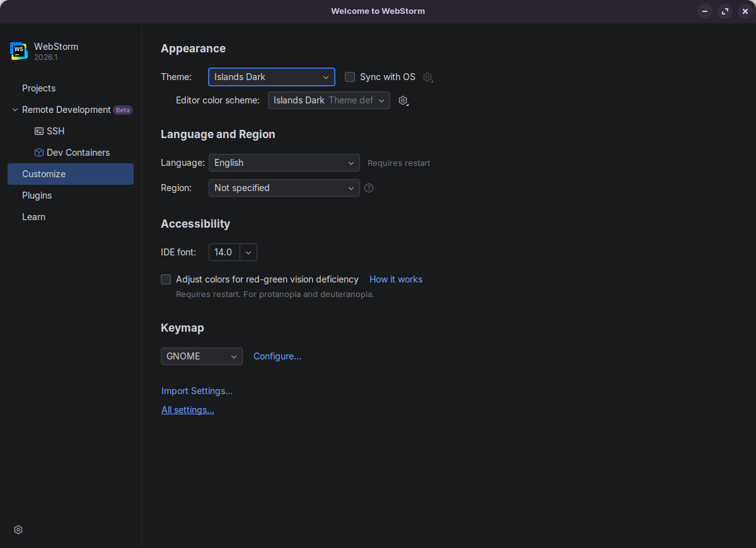This screenshot has height=548, width=756.
Task: Open the Language dropdown set to English
Action: click(x=284, y=163)
